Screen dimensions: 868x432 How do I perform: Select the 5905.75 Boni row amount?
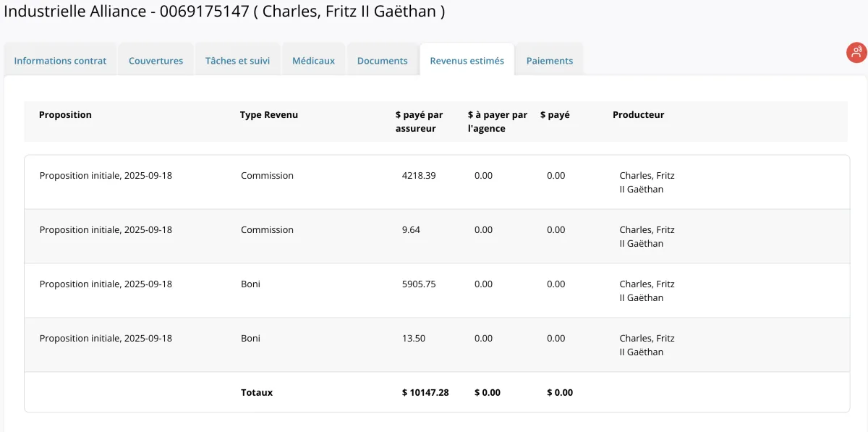(x=419, y=284)
